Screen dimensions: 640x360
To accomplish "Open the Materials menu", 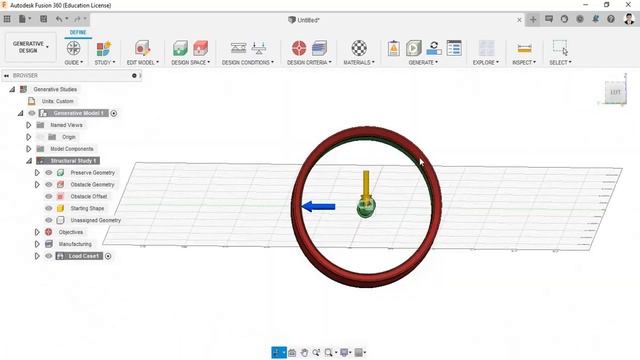I will click(x=359, y=62).
